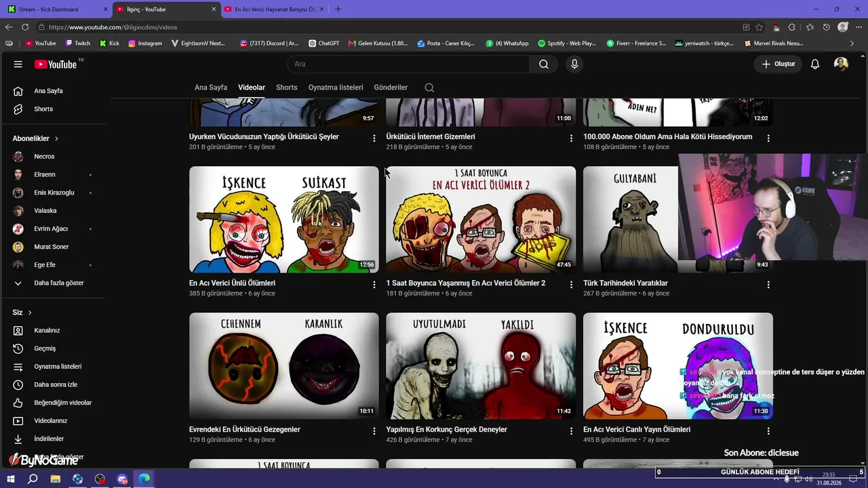Open options for 100.000 Abone Oldum video
868x488 pixels.
(768, 138)
